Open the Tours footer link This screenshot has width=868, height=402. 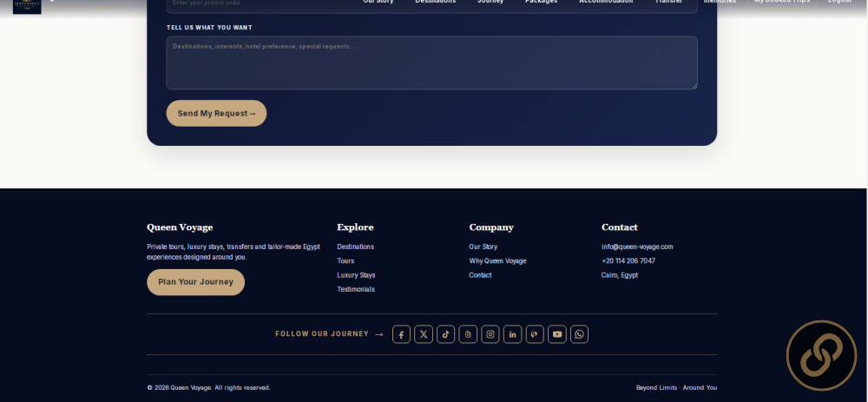[345, 260]
